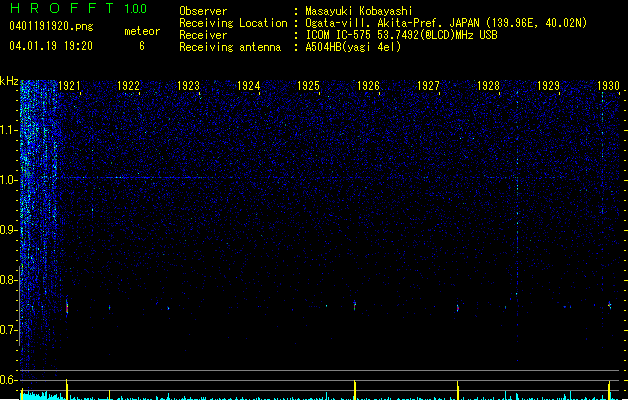This screenshot has height=400, width=629.
Task: Click the meteor echo just before 1926
Action: (x=355, y=305)
